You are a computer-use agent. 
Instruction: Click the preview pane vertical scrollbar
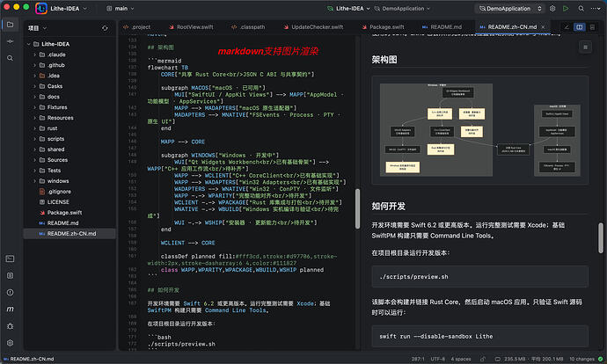[x=601, y=238]
